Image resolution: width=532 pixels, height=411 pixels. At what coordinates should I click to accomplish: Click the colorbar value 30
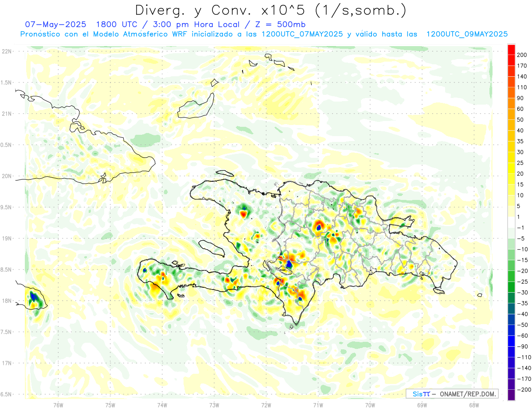(x=520, y=152)
